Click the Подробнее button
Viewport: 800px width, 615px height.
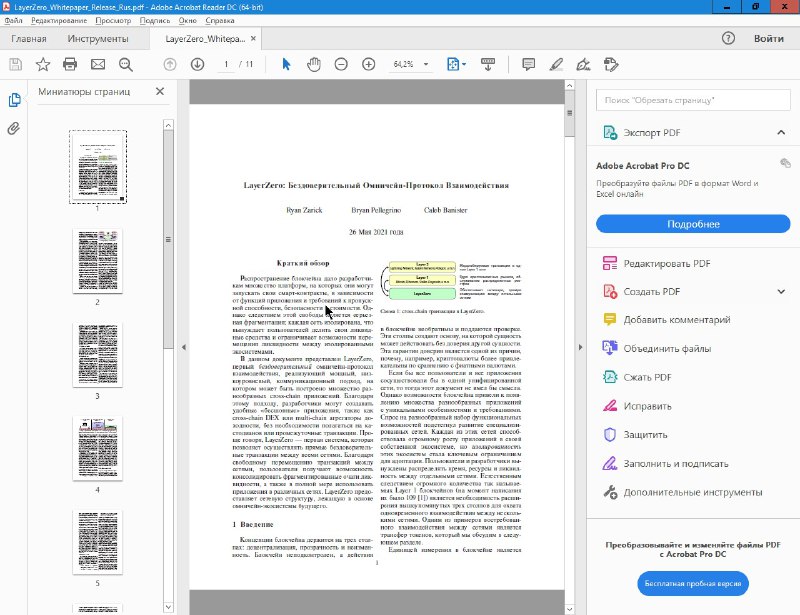click(x=693, y=224)
